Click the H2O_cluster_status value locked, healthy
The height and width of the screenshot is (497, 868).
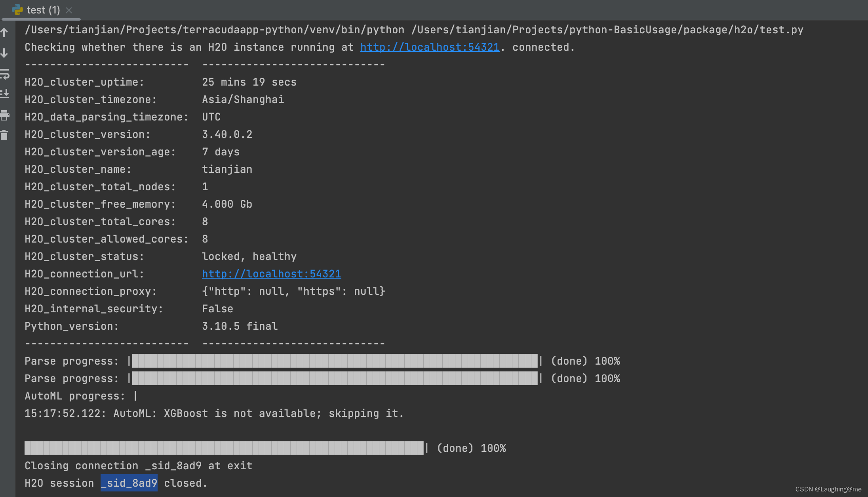point(249,256)
